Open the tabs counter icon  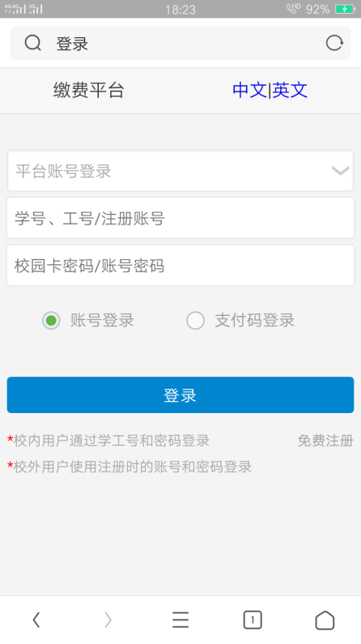tap(253, 620)
